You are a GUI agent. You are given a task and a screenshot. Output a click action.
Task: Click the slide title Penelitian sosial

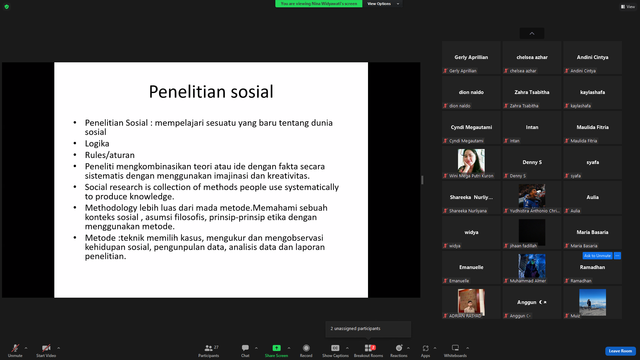211,92
